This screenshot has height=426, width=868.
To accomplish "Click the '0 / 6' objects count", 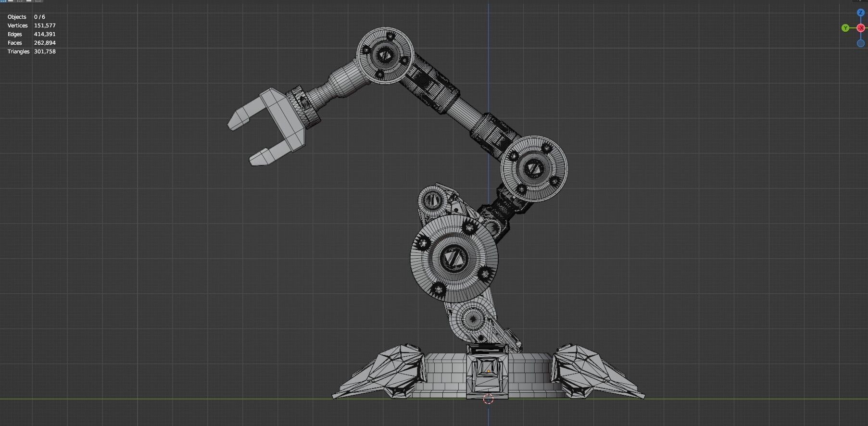I will (39, 17).
